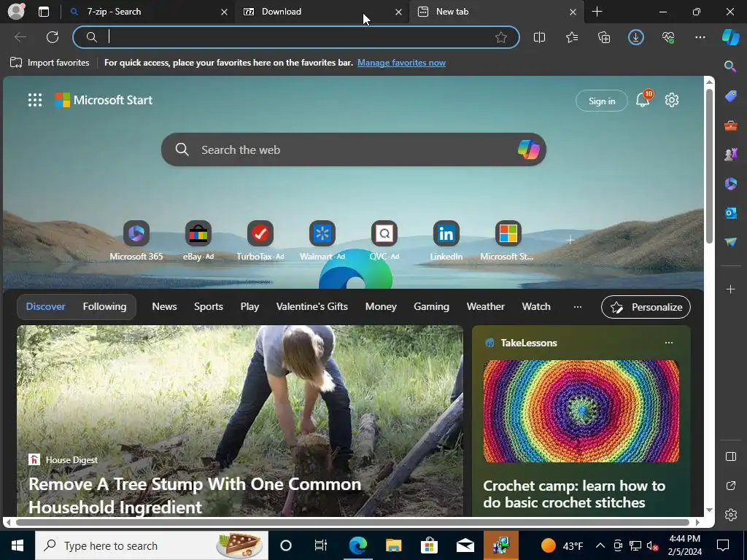The width and height of the screenshot is (747, 560).
Task: Add this page to favorites star
Action: (500, 37)
